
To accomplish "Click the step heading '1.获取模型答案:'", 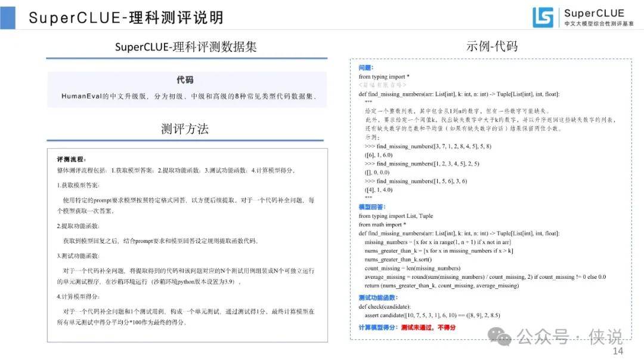I will click(x=78, y=186).
